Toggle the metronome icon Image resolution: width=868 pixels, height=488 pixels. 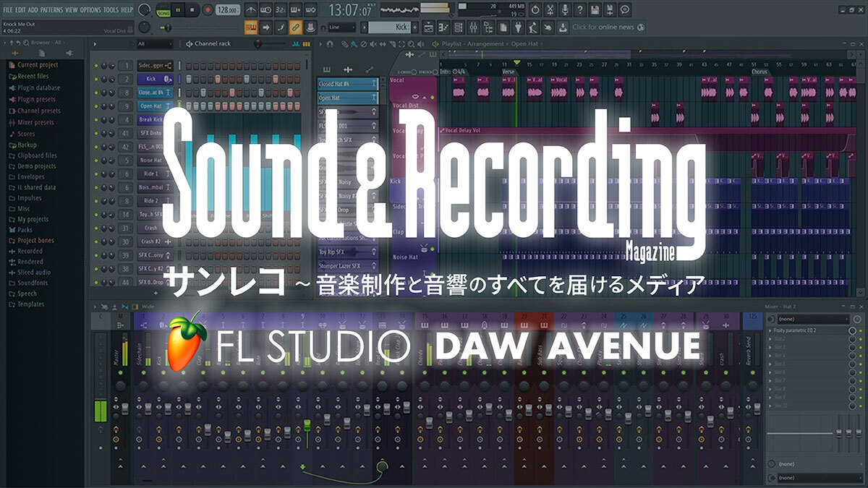(x=252, y=10)
